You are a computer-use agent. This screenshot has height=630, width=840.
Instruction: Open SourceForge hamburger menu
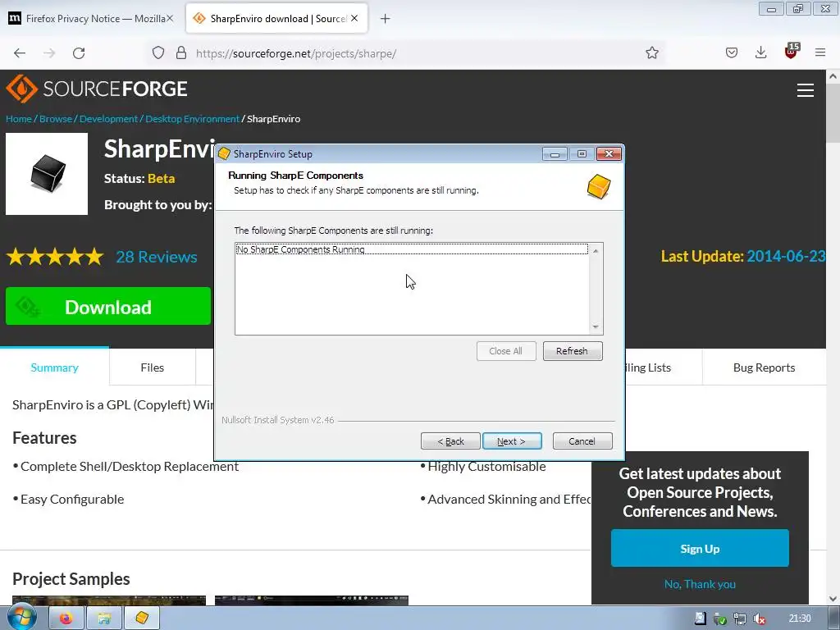pyautogui.click(x=806, y=90)
